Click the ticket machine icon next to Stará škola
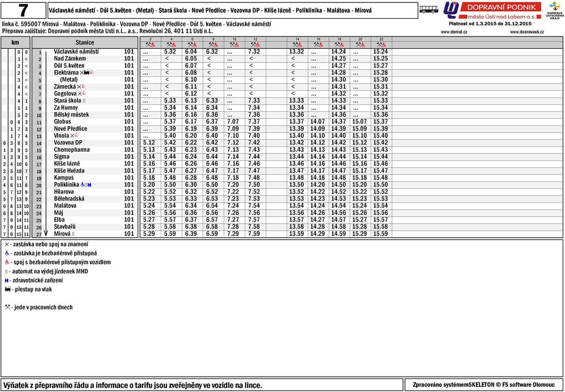565x392 pixels. tap(84, 101)
